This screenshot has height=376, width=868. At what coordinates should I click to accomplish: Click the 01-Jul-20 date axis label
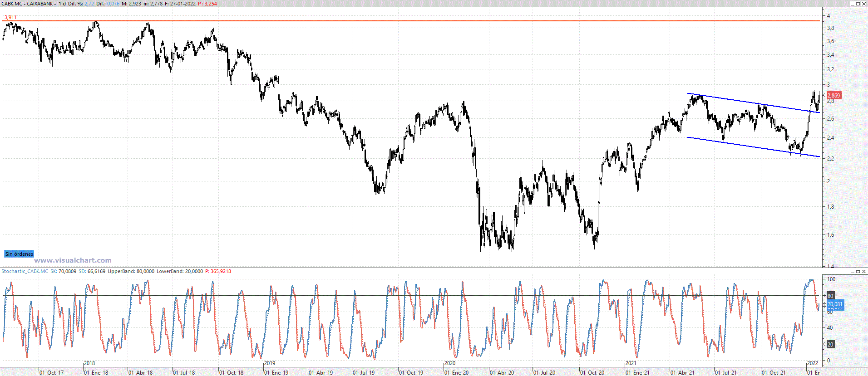point(545,373)
